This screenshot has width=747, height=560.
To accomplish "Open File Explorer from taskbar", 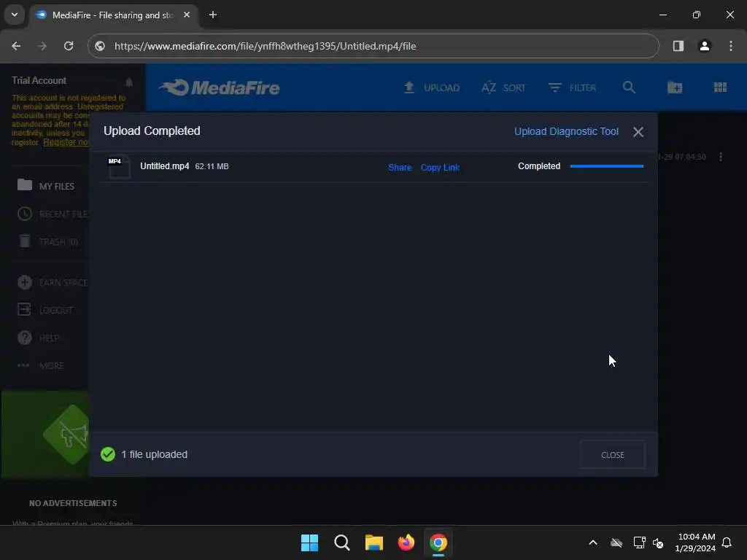I will coord(374,542).
